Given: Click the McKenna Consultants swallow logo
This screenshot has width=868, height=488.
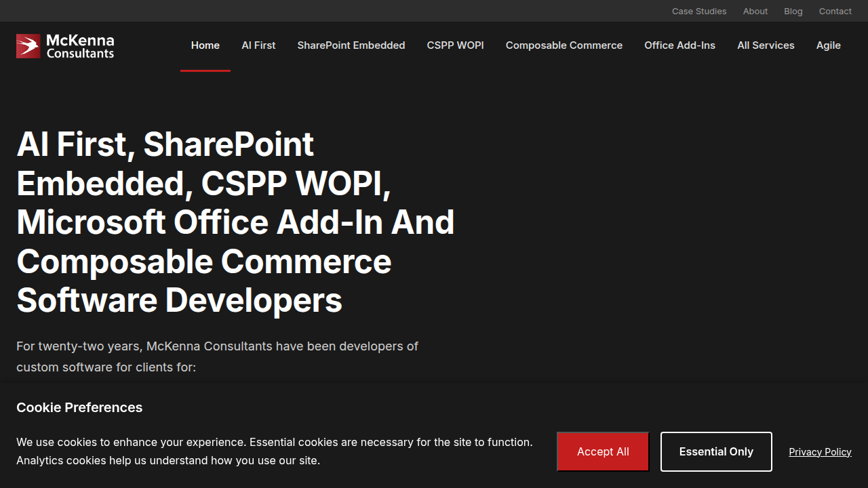Looking at the screenshot, I should 65,46.
